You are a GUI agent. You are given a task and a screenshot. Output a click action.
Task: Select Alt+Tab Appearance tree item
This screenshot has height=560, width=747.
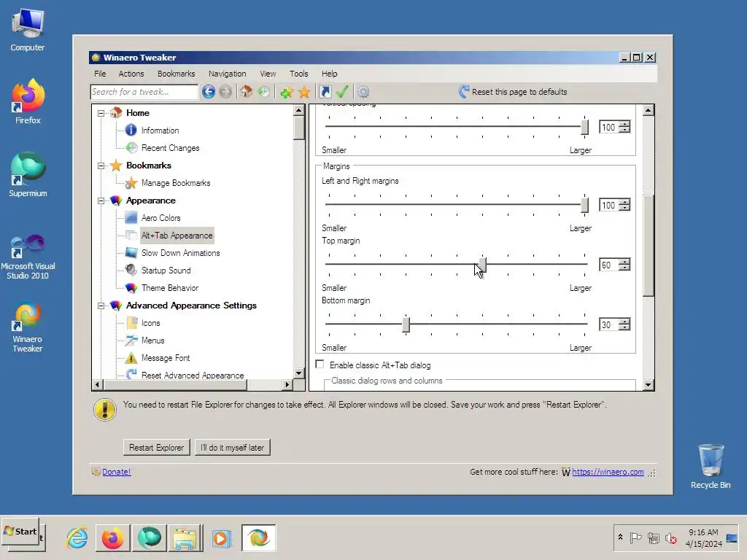click(177, 236)
